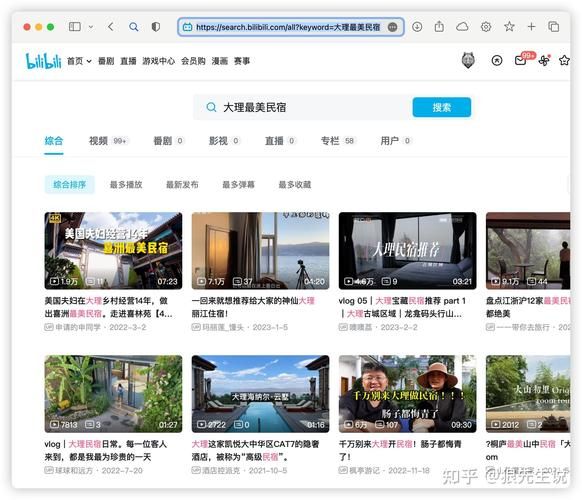Open 大理海纳尔·云墅 pool video thumbnail

[x=260, y=394]
